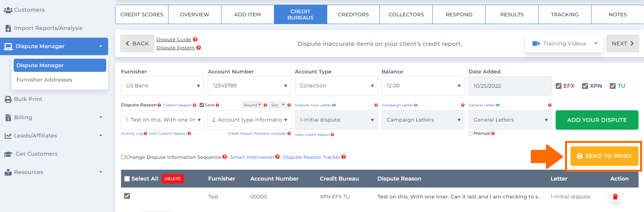
Task: Delete the Test dispute row with trash icon
Action: [615, 197]
